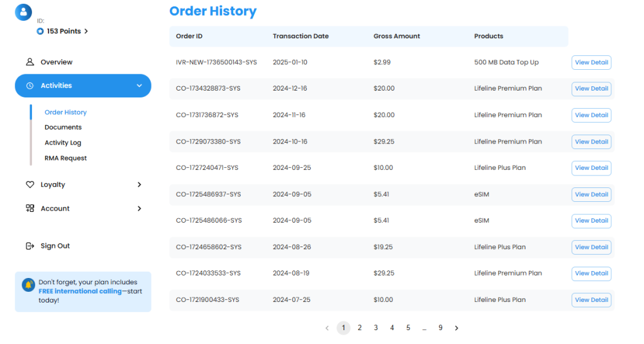The height and width of the screenshot is (344, 644).
Task: Open the Account menu item
Action: [x=55, y=209]
